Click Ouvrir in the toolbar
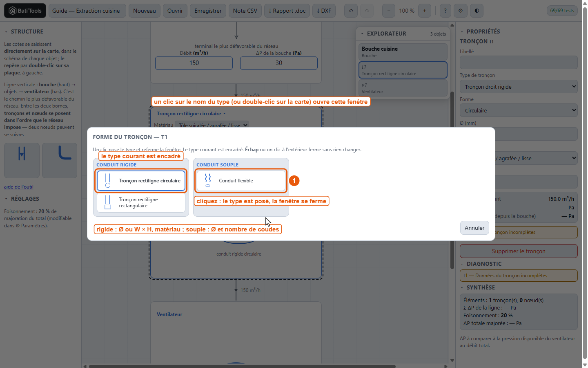The width and height of the screenshot is (588, 368). pyautogui.click(x=175, y=11)
